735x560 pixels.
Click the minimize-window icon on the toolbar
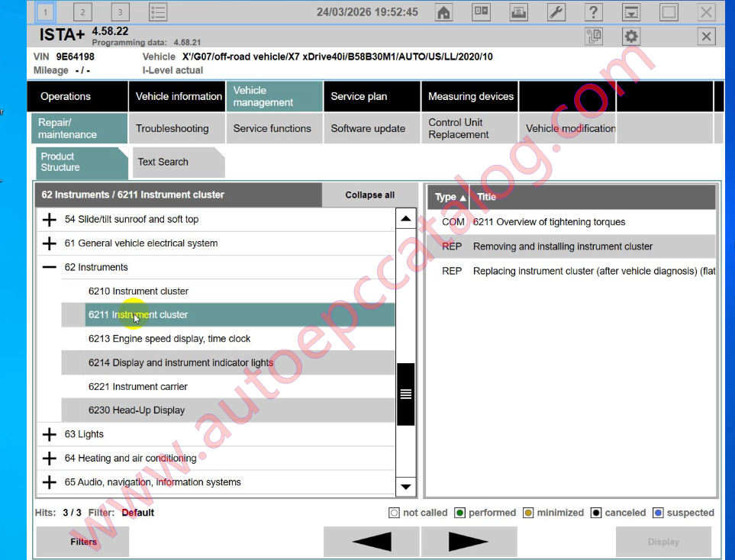tap(668, 12)
